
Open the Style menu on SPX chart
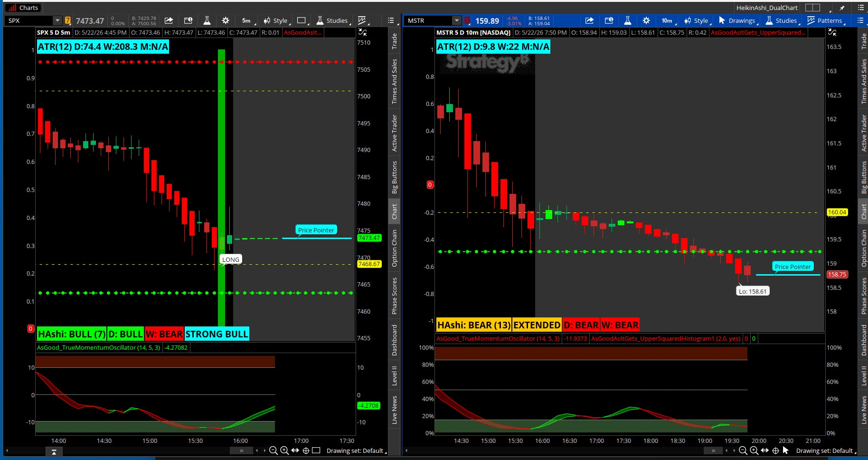tap(276, 20)
